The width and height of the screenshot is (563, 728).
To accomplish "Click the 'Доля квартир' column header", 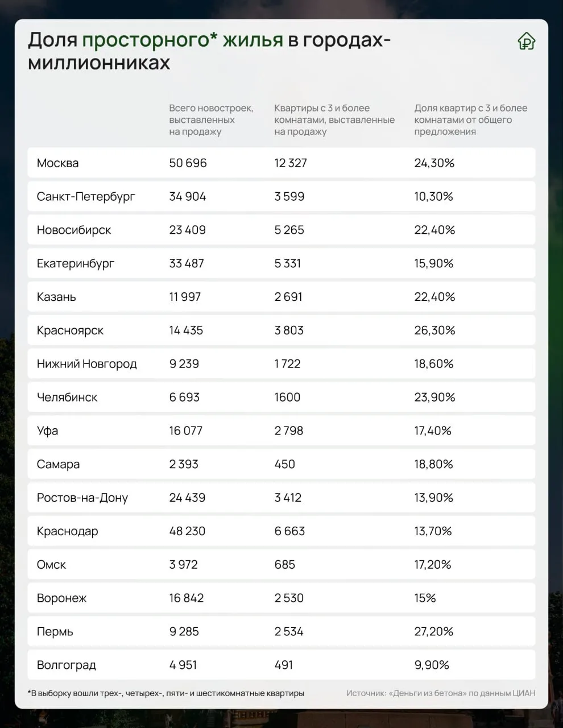I will tap(471, 119).
